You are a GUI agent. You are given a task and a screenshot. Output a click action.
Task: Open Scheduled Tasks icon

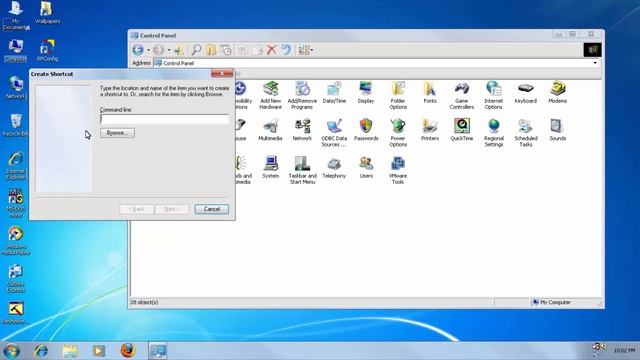525,133
